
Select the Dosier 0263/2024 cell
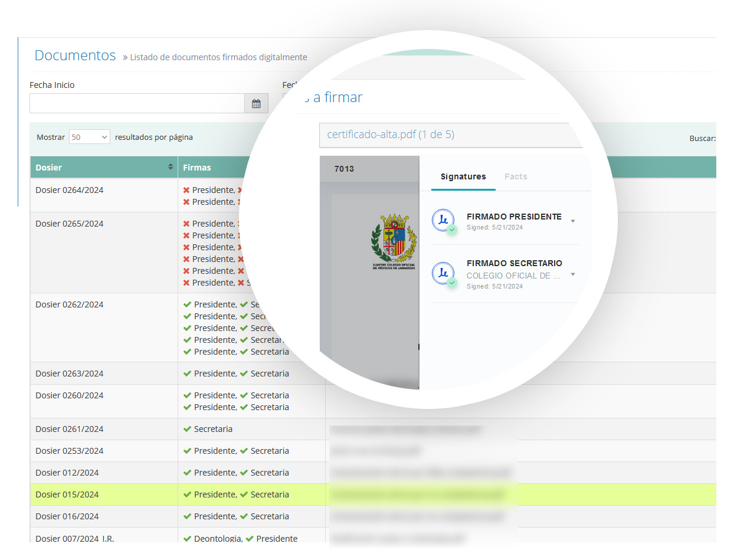tap(104, 374)
